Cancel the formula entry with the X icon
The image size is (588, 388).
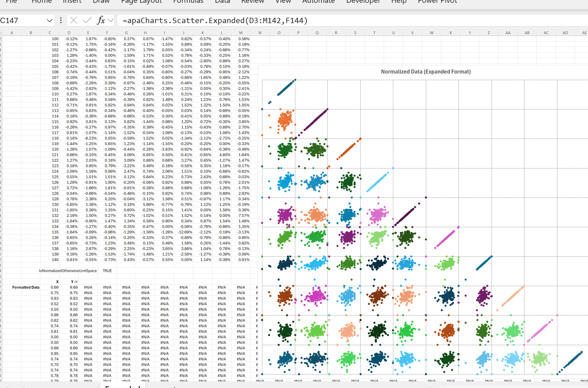tap(74, 20)
